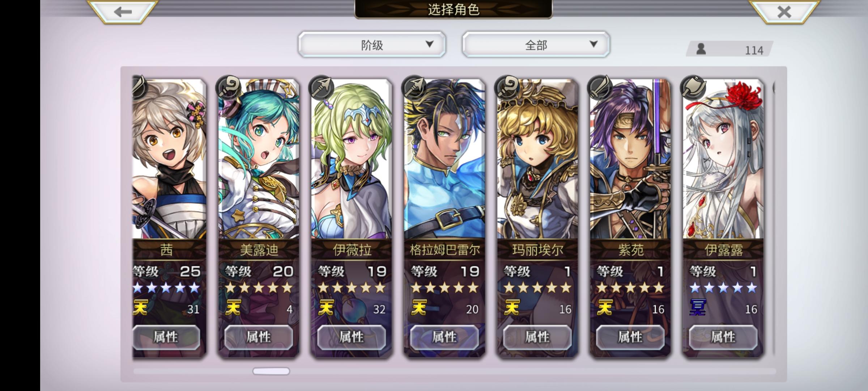Image resolution: width=868 pixels, height=391 pixels.
Task: Open the 全部 filter dropdown
Action: tap(536, 44)
